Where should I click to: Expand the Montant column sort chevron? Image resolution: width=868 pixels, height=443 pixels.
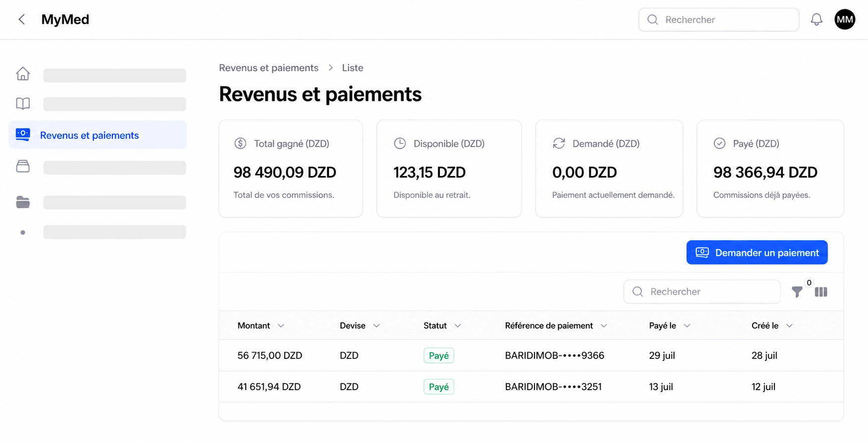281,326
